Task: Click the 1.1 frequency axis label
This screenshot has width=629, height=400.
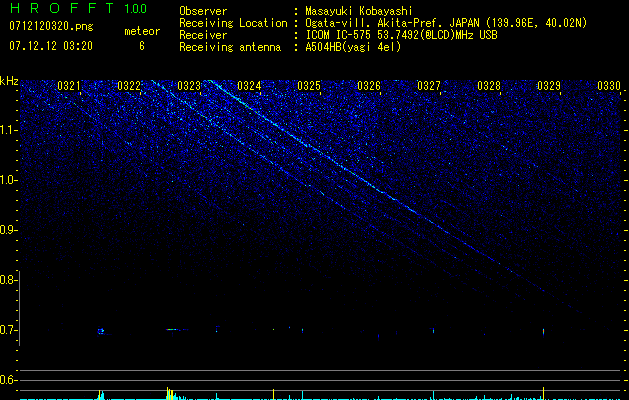Action: click(x=8, y=130)
